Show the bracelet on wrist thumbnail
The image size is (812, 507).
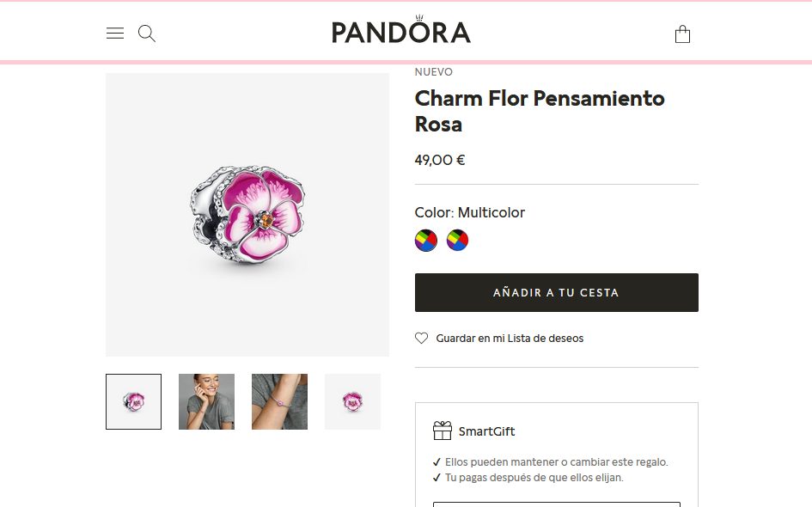(x=279, y=401)
